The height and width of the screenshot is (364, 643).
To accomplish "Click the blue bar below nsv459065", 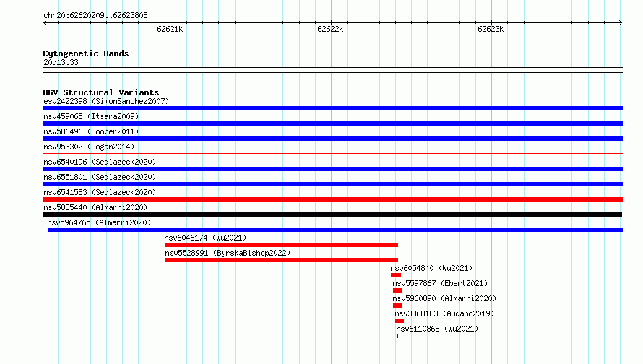I will click(x=332, y=123).
